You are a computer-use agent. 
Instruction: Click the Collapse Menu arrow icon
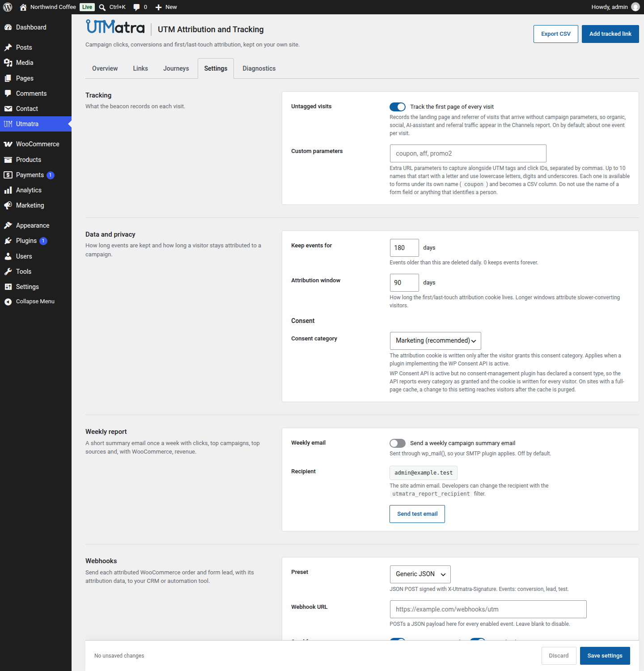pos(8,302)
